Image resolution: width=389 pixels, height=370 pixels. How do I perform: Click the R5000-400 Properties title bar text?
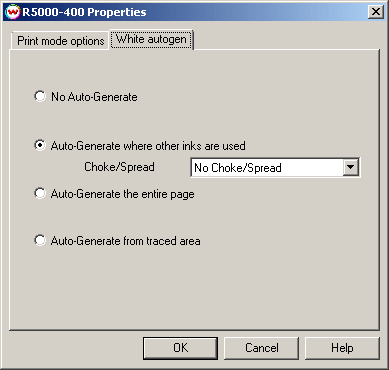click(84, 12)
